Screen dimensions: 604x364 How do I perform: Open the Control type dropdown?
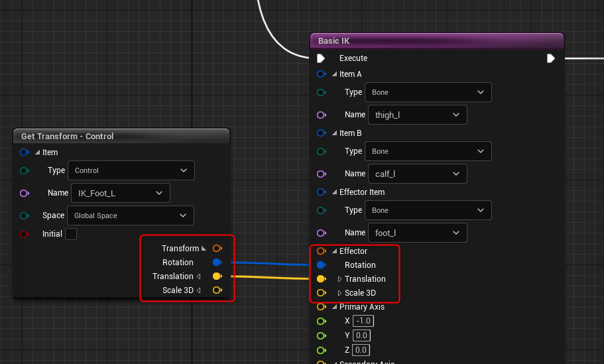click(131, 170)
